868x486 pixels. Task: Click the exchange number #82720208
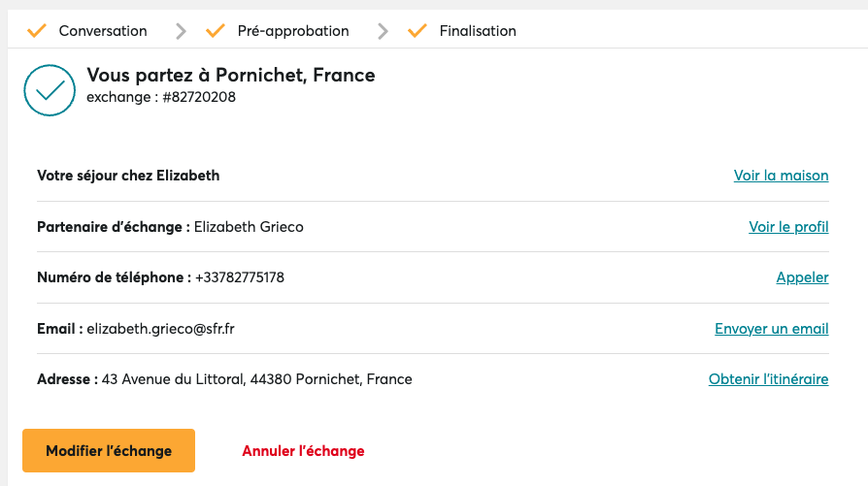[199, 97]
